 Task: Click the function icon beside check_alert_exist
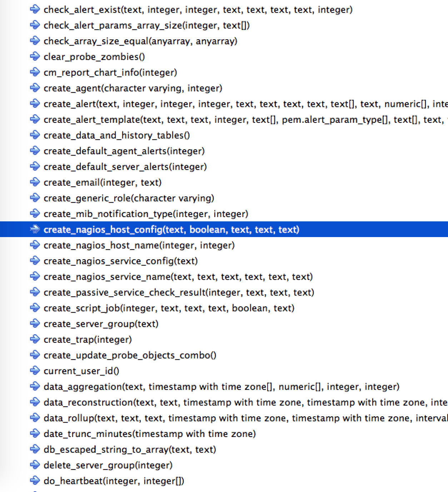point(35,9)
